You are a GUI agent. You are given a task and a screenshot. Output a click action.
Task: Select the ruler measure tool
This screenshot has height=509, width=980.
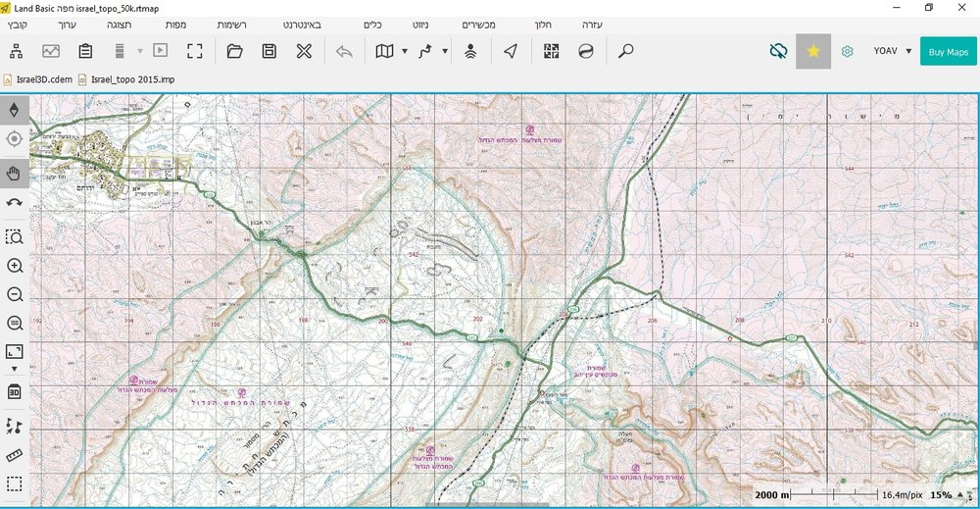[15, 456]
